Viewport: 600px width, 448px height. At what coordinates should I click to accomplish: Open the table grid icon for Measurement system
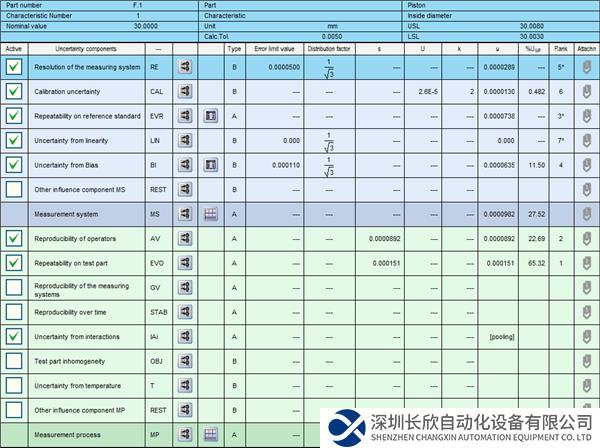210,213
